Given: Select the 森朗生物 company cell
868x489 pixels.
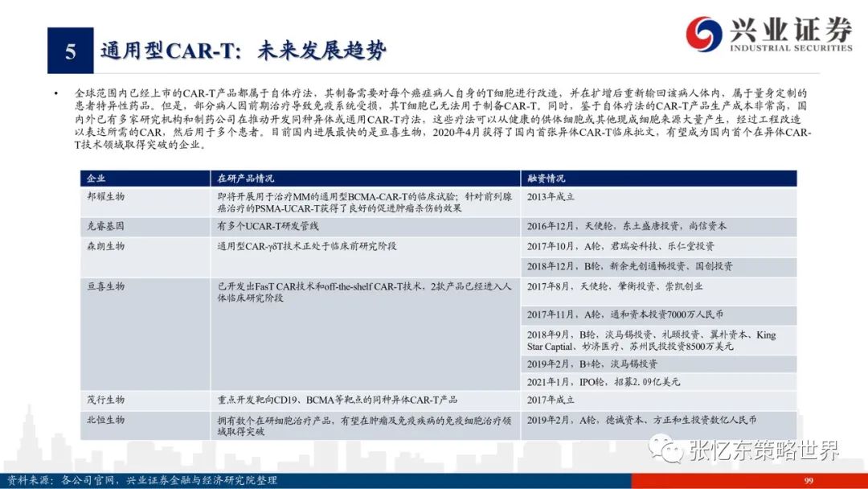Looking at the screenshot, I should [x=145, y=257].
